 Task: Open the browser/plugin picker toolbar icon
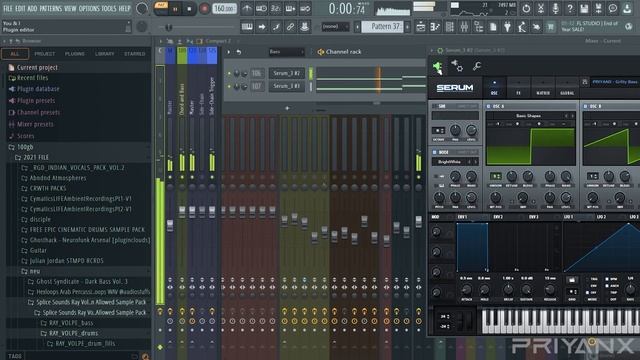(x=478, y=27)
